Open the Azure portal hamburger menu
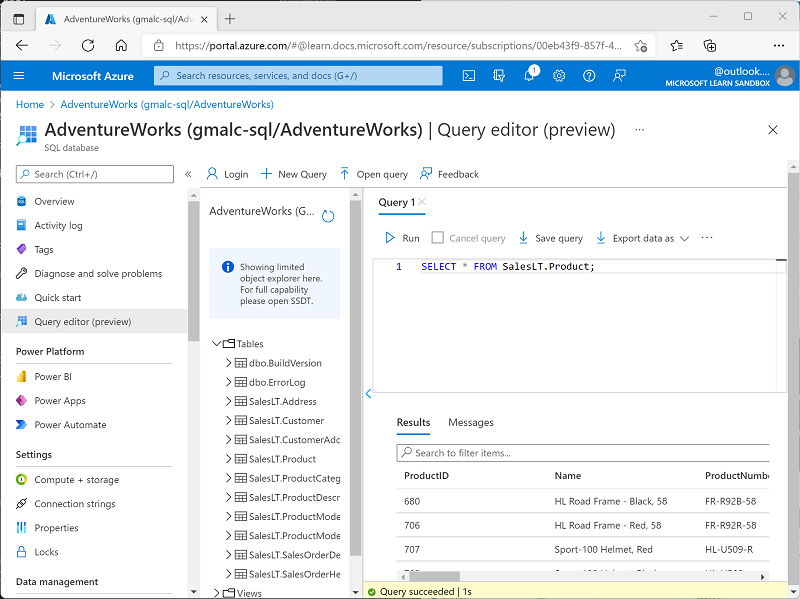 coord(19,76)
